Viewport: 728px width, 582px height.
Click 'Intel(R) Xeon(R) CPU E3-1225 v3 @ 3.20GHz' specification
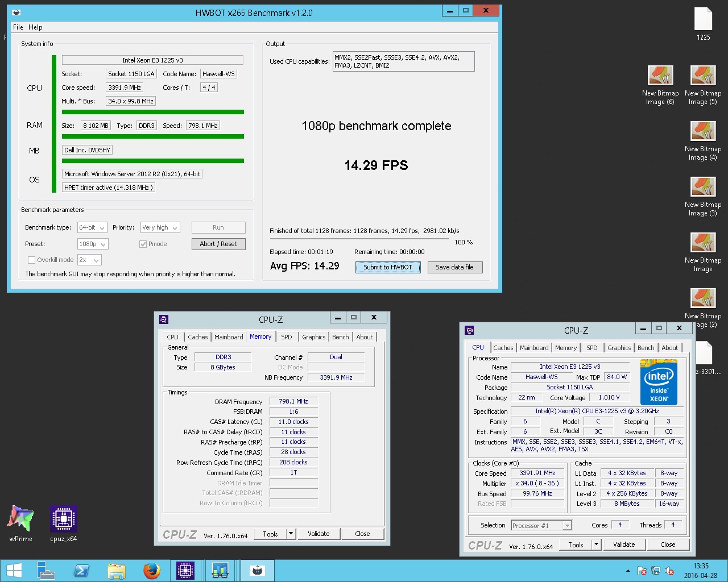pos(597,411)
